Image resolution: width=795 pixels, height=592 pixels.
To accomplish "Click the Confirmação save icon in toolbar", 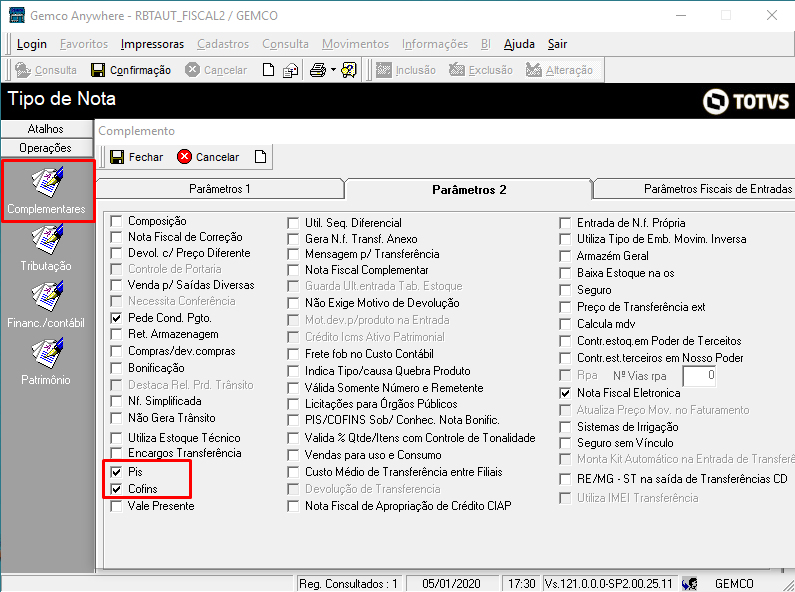I will pyautogui.click(x=98, y=70).
